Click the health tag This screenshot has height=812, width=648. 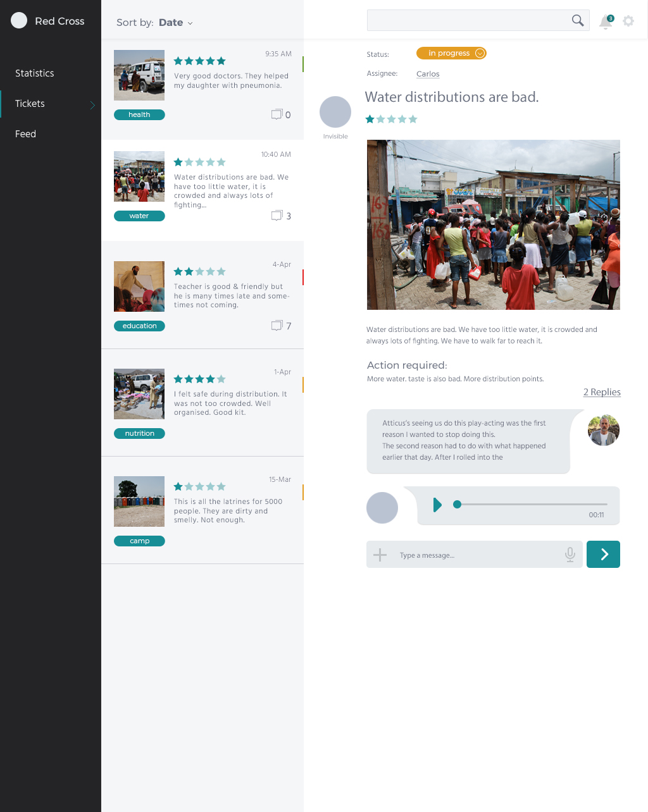pos(139,114)
